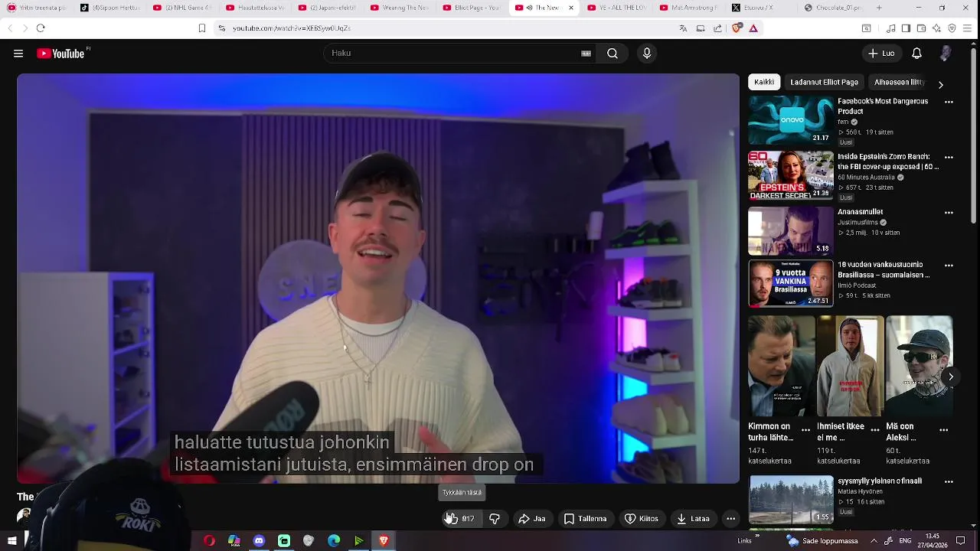This screenshot has height=551, width=980.
Task: Open the Sade loppumassa weather widget
Action: (x=821, y=540)
